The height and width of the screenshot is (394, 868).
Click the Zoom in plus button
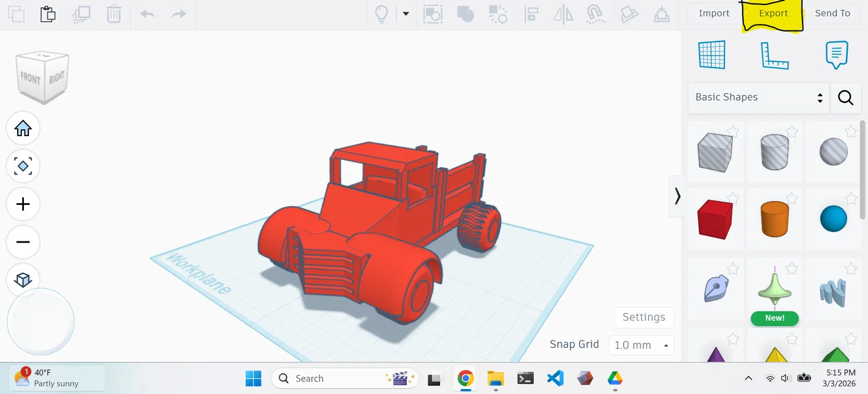click(23, 204)
